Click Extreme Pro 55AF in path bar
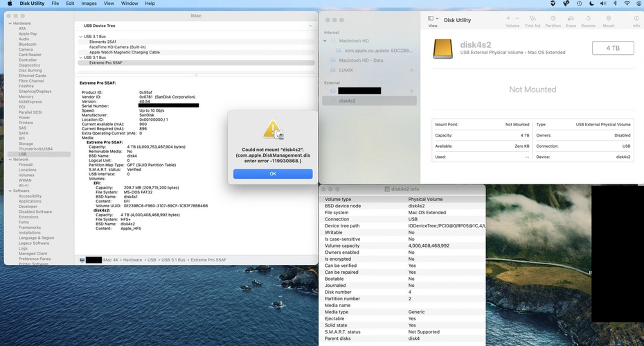The image size is (644, 346). tap(208, 260)
